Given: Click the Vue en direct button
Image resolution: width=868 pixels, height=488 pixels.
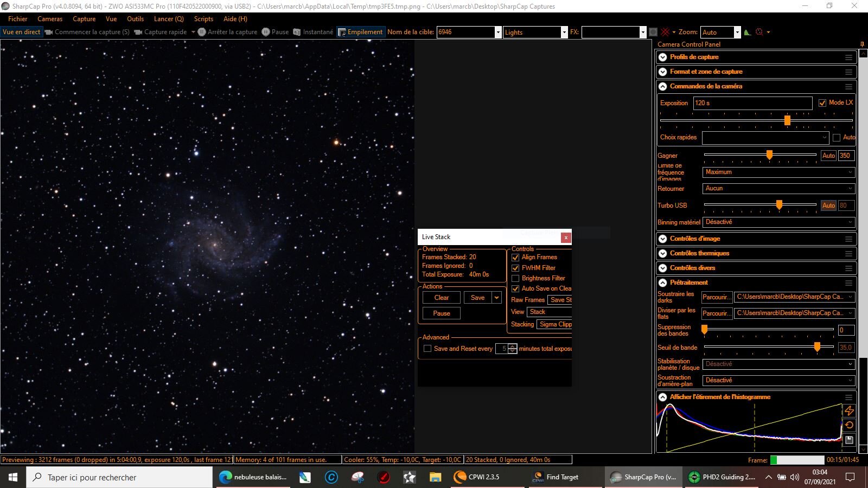Looking at the screenshot, I should click(21, 32).
